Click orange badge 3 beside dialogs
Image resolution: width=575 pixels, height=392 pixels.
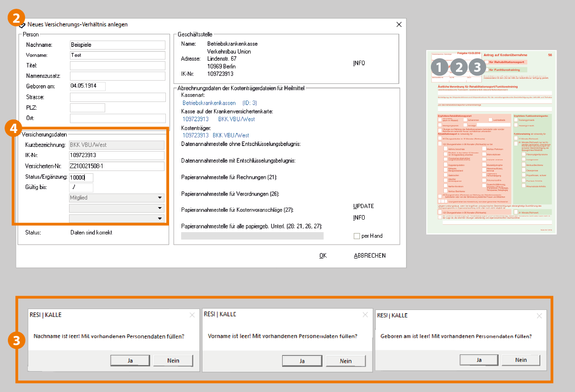[x=16, y=341]
